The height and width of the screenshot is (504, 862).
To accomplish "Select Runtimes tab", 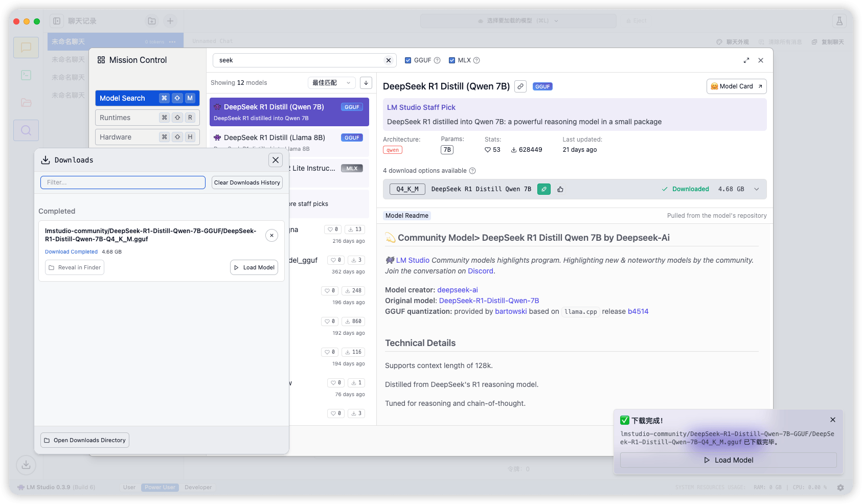I will [147, 118].
